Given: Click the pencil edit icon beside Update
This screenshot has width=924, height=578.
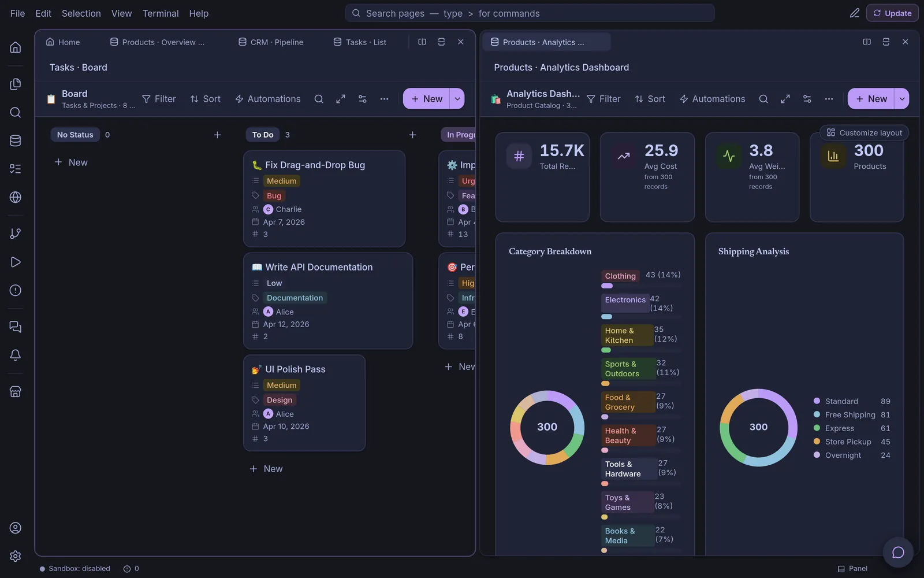Looking at the screenshot, I should [855, 13].
